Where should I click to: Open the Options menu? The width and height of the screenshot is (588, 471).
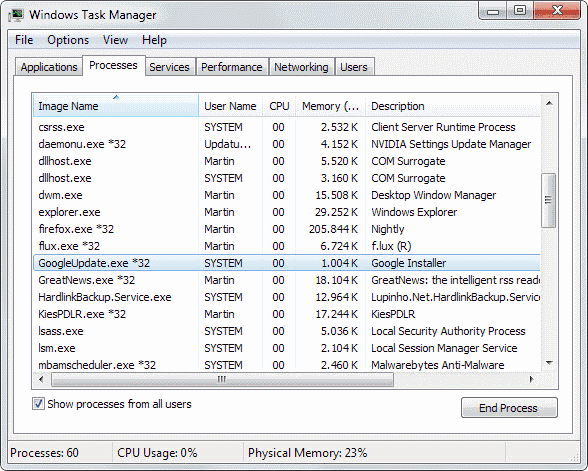(68, 40)
